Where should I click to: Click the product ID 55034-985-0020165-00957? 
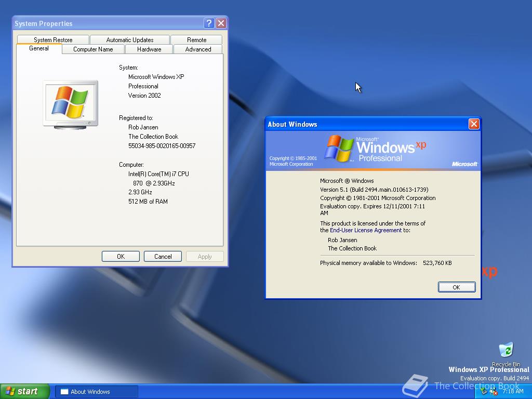coord(162,146)
